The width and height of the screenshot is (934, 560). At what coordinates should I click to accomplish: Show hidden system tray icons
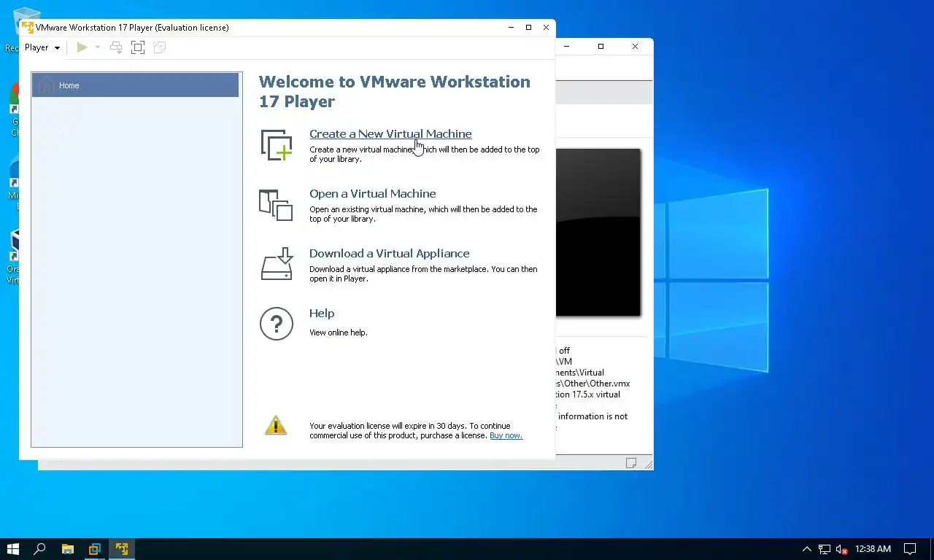tap(806, 549)
